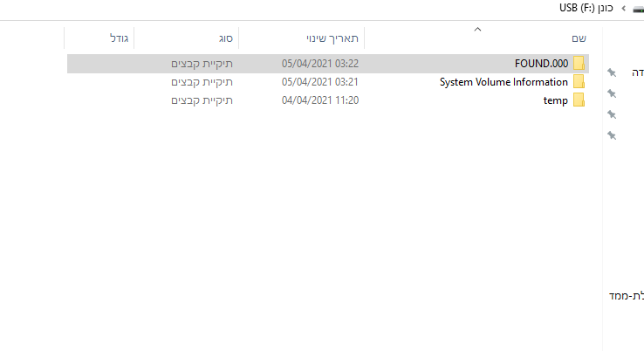
Task: Expand the breadcrumb chevron beside USB (F:)
Action: point(623,8)
